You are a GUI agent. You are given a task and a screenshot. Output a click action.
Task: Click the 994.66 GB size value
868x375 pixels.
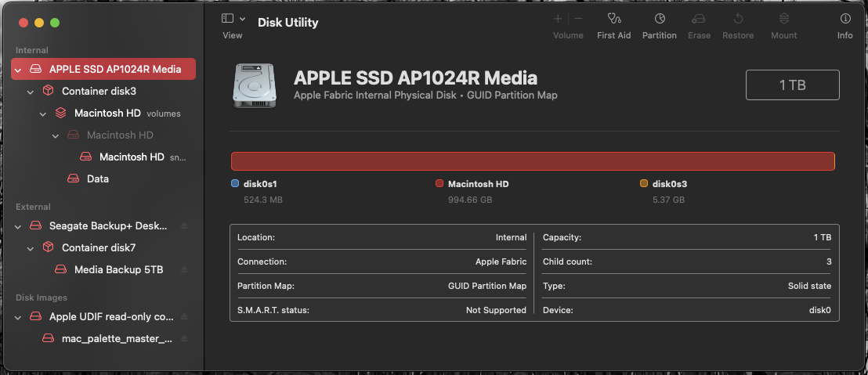tap(470, 199)
